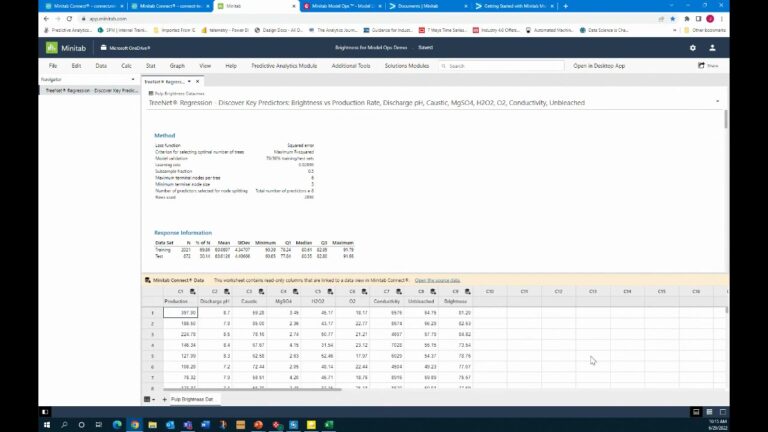Image resolution: width=768 pixels, height=432 pixels.
Task: Switch to Getting Started with Minitab browser tab
Action: 514,6
